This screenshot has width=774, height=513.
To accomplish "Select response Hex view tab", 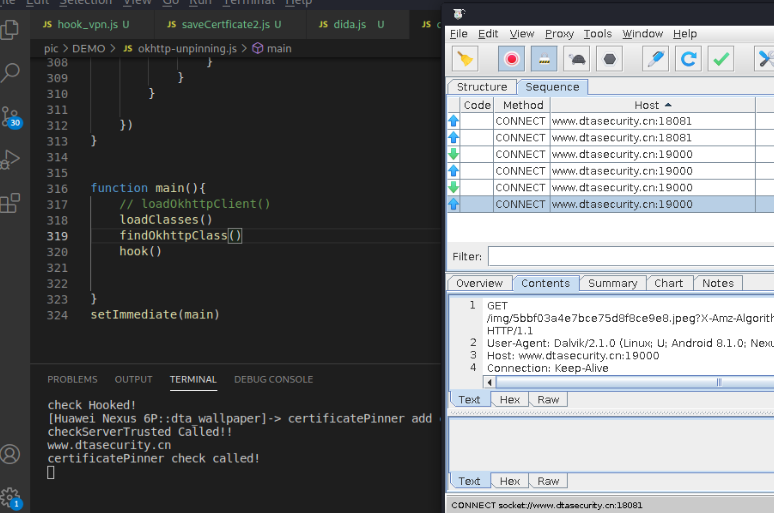I will click(x=509, y=481).
